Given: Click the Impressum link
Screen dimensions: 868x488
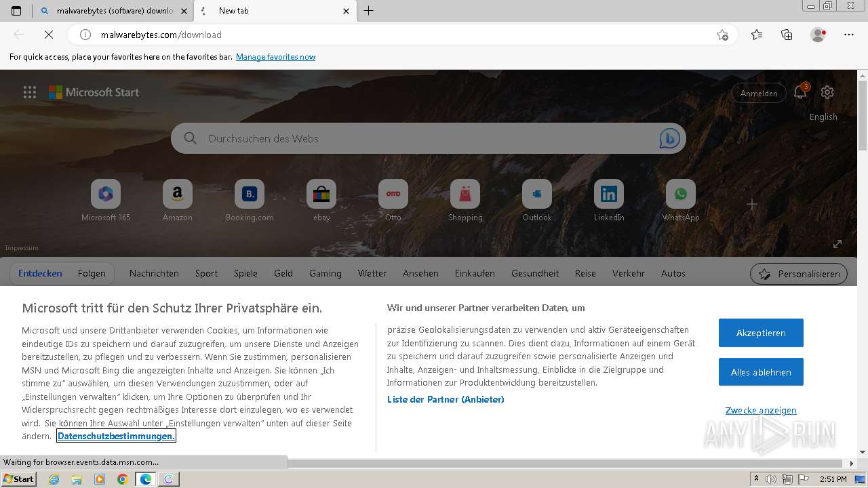Looking at the screenshot, I should (x=22, y=248).
